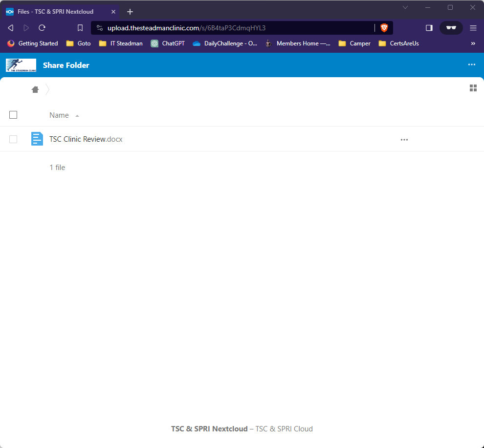Reload the current page
484x448 pixels.
(42, 28)
